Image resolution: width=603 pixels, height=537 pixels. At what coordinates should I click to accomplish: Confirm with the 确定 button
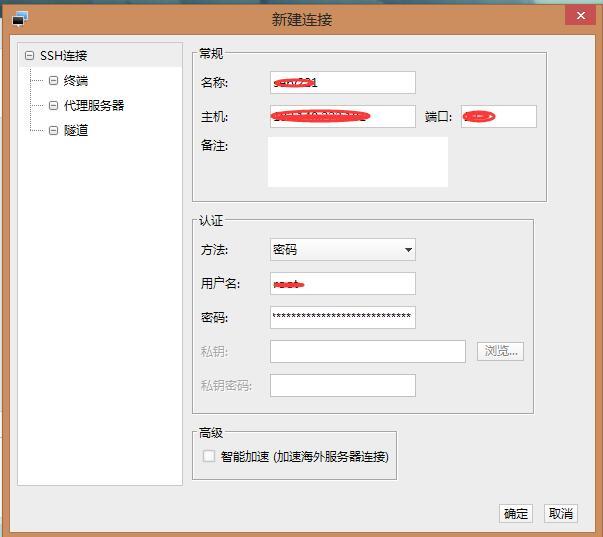point(516,514)
